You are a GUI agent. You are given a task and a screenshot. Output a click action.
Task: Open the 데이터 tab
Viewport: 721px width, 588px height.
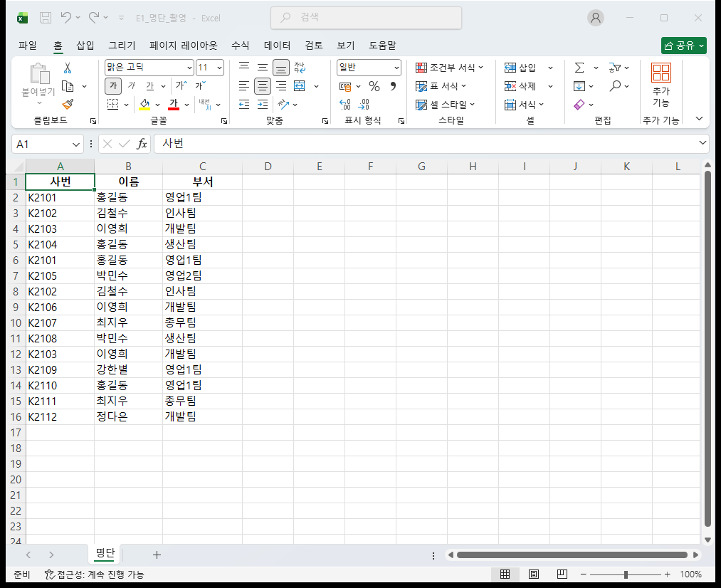(278, 45)
